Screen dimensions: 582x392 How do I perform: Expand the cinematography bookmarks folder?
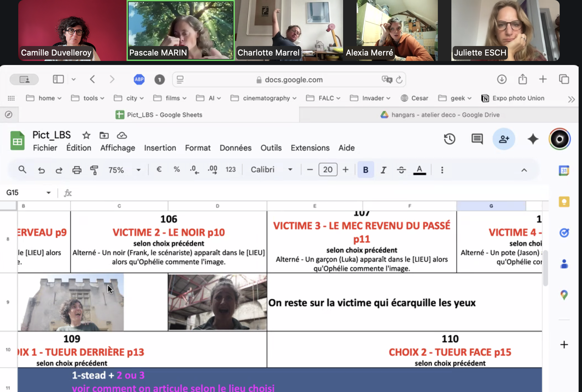(x=263, y=98)
